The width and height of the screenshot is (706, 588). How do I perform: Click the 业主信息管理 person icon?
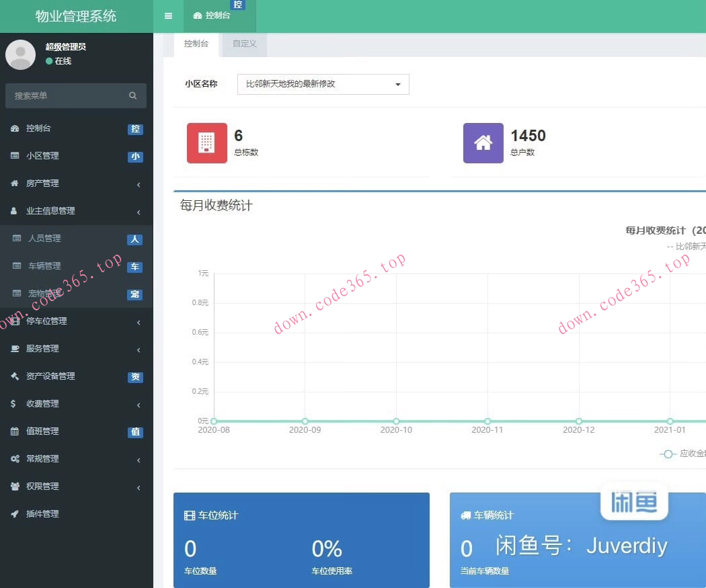click(x=14, y=211)
